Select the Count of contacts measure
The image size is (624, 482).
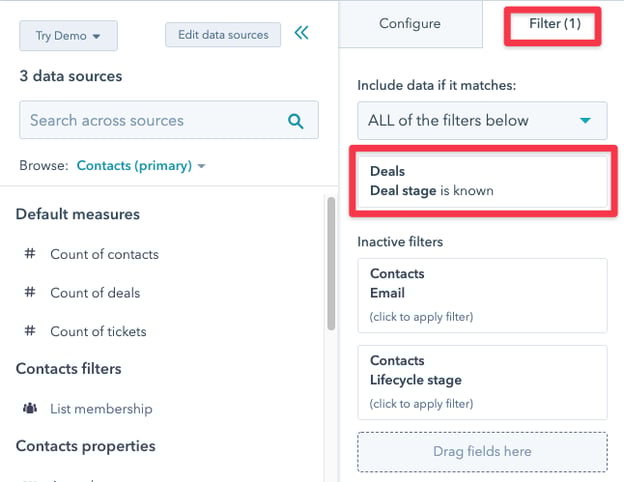point(104,254)
